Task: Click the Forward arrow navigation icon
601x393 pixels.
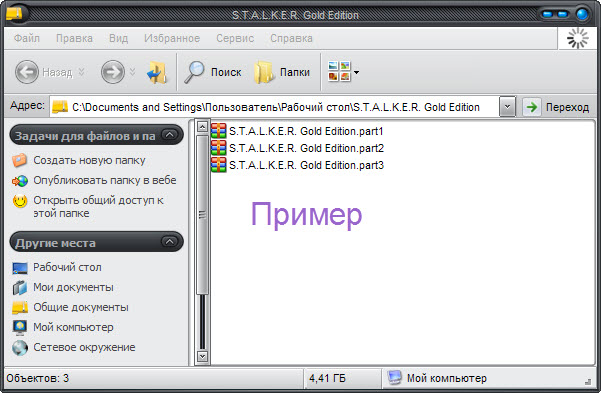Action: 113,72
